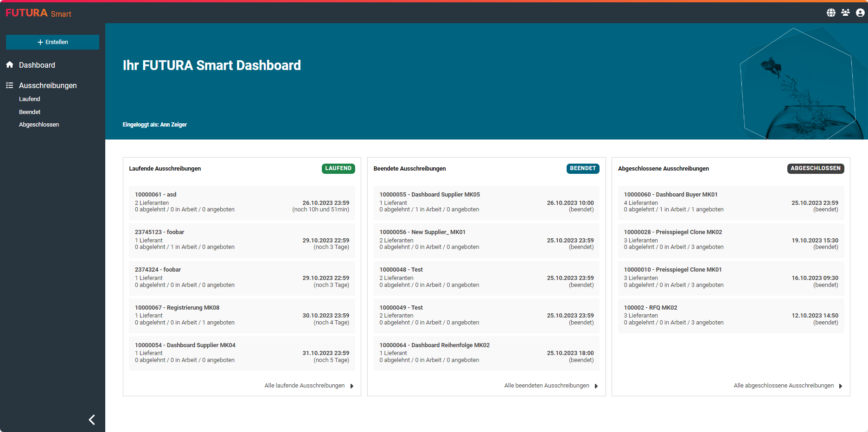Open the Alle laufende Ausschreibungen link
This screenshot has height=432, width=868.
304,386
